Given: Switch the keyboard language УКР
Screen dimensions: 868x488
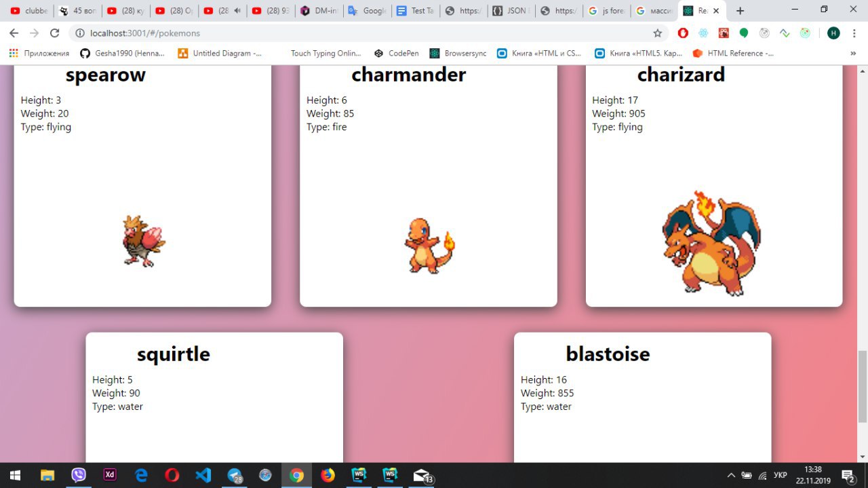Looking at the screenshot, I should (781, 475).
